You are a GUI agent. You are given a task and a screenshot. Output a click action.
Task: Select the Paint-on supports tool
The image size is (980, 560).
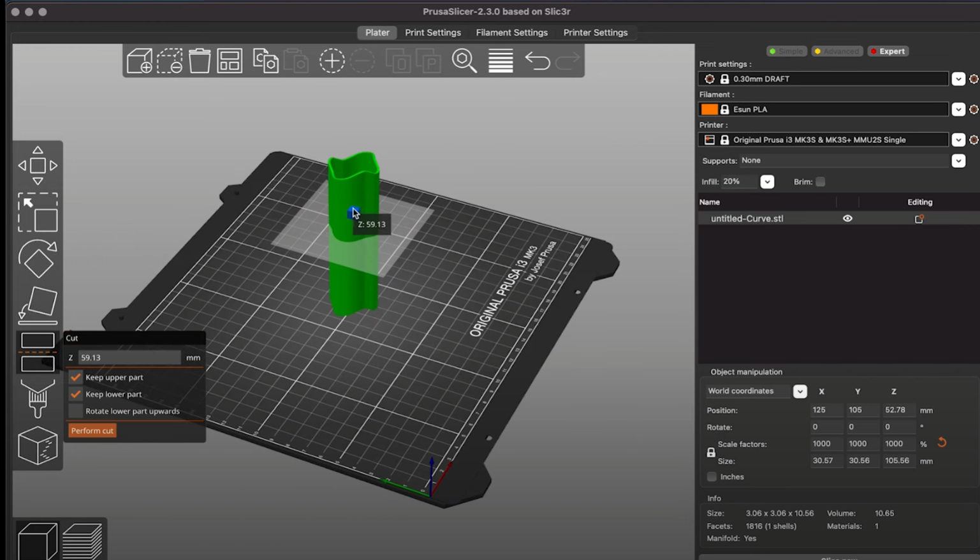pos(38,399)
